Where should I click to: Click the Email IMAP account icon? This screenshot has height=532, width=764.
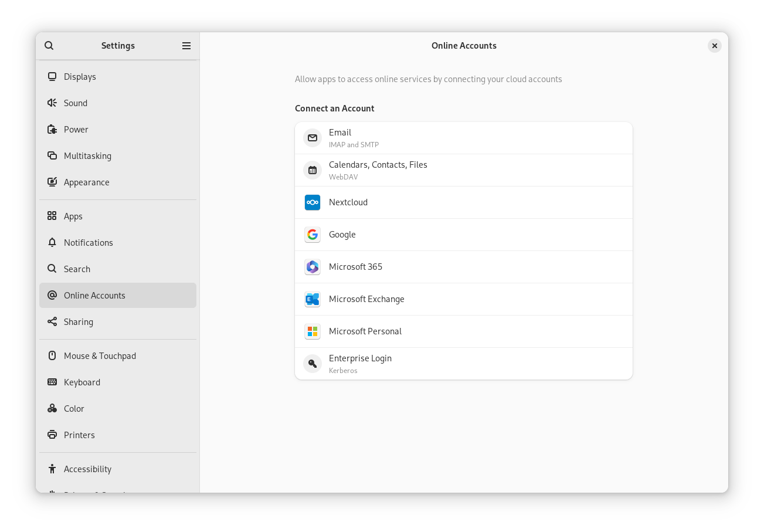pyautogui.click(x=313, y=138)
